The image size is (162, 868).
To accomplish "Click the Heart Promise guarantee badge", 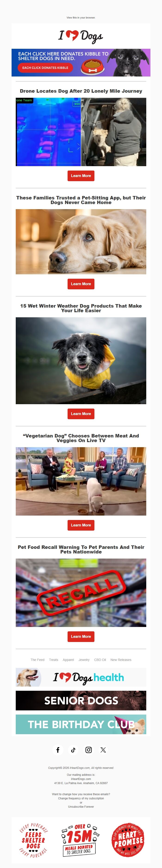I will [128, 840].
